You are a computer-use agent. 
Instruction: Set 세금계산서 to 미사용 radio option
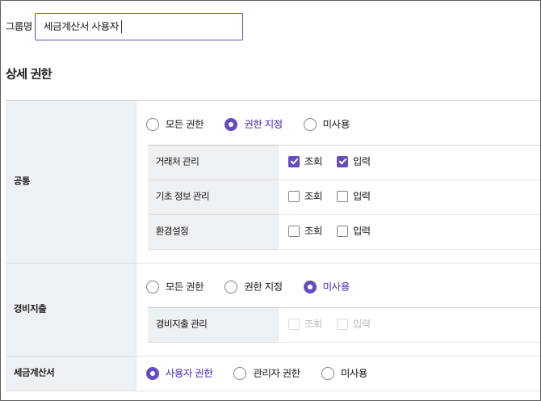(327, 373)
